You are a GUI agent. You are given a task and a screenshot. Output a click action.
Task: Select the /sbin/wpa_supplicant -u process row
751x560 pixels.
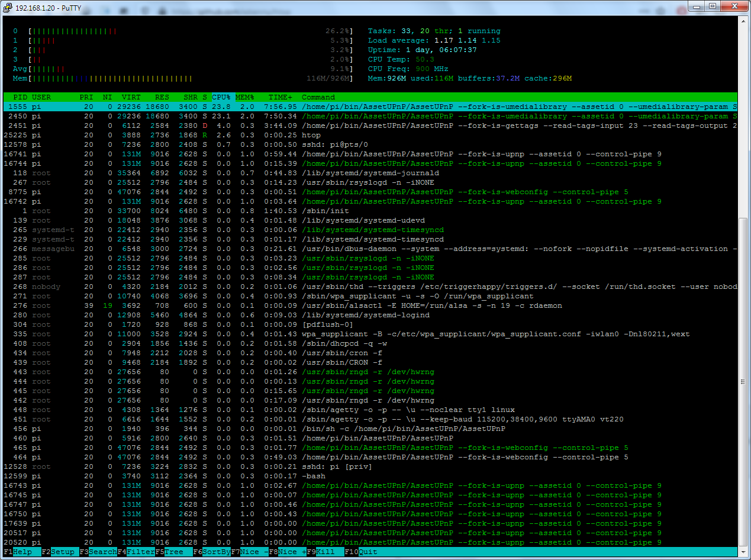coord(370,296)
